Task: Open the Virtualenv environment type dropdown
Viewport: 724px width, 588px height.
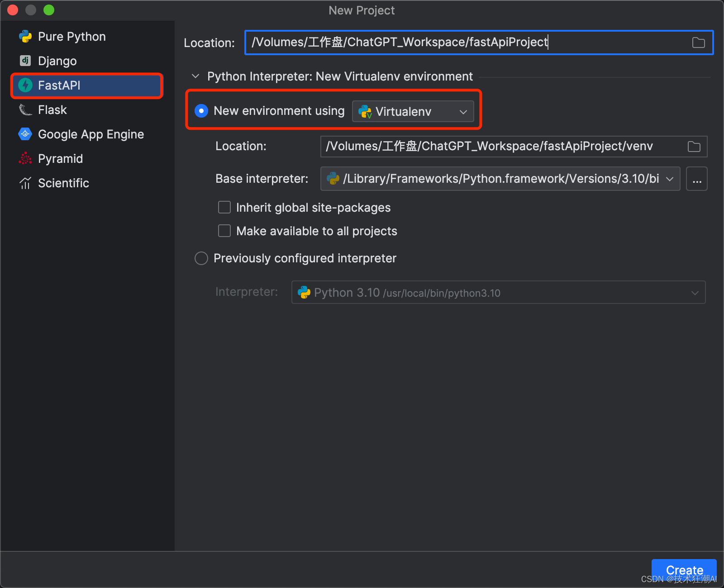Action: [413, 112]
